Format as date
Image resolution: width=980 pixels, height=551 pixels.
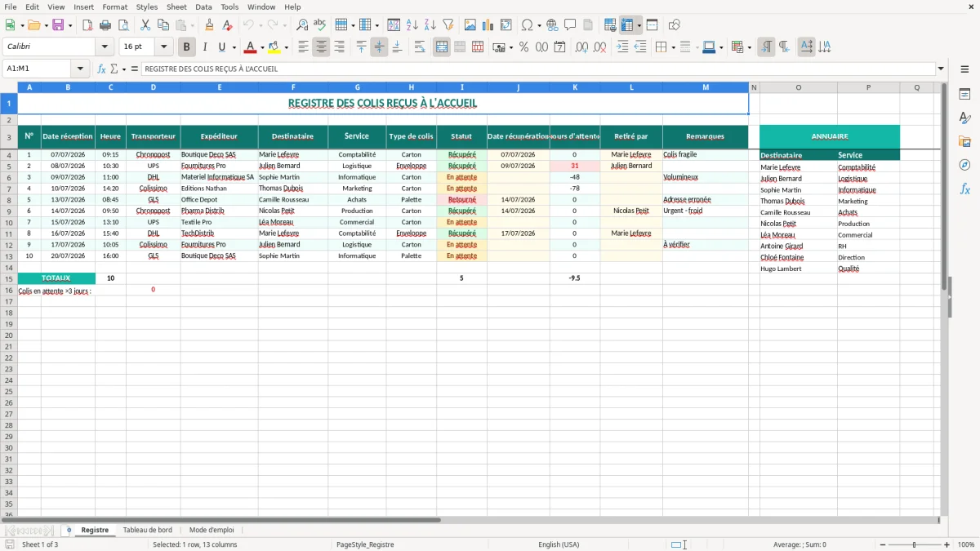(560, 47)
